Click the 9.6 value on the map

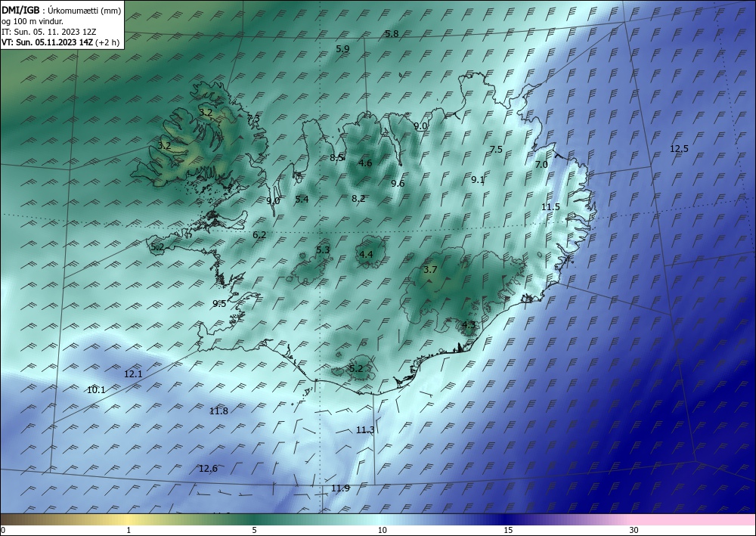tap(398, 183)
